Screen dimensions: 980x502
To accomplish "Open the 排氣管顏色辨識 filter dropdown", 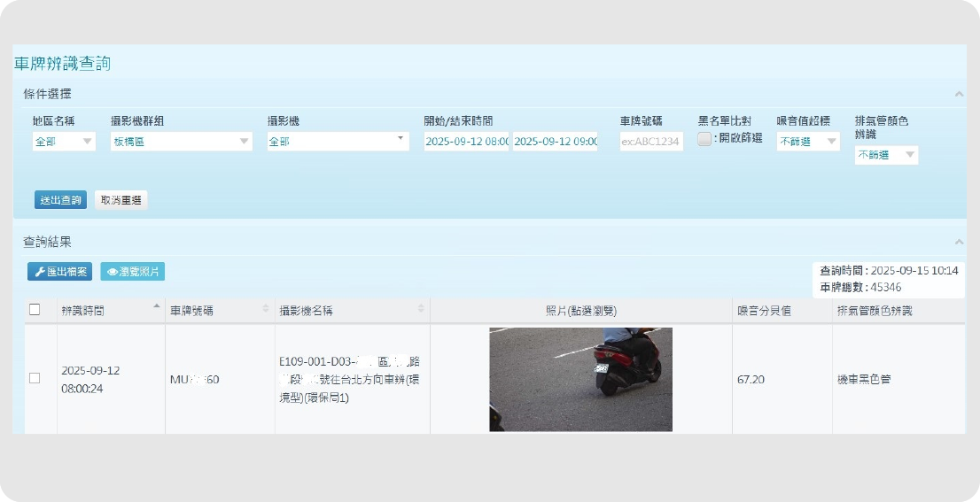I will pyautogui.click(x=886, y=155).
